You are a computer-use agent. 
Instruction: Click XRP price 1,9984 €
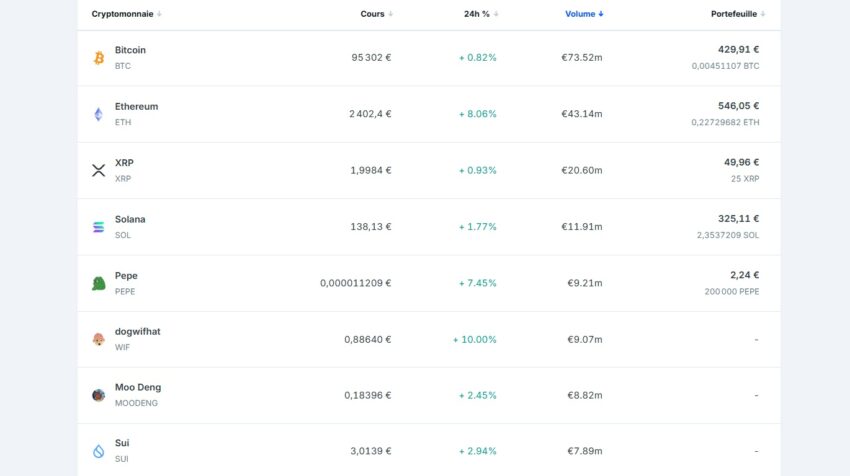(371, 170)
